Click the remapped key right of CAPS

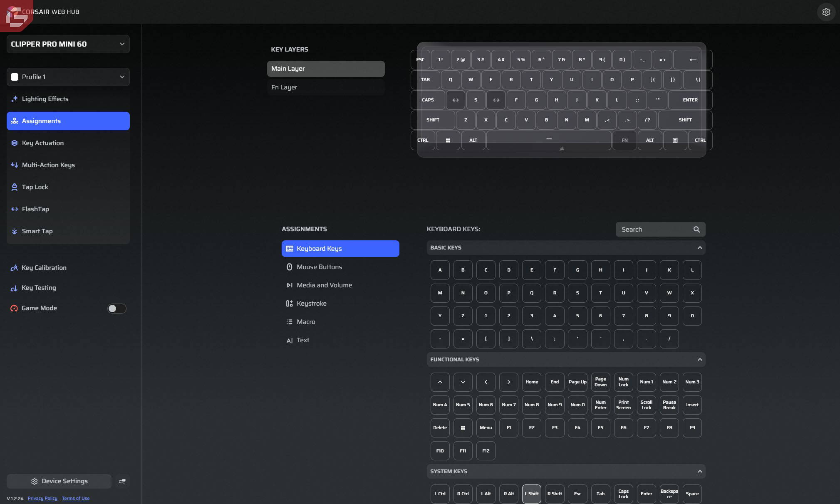[x=456, y=100]
